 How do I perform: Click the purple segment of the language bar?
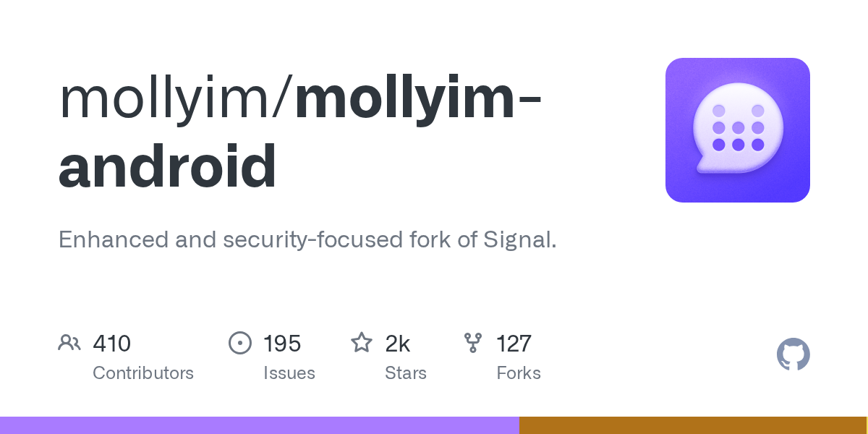259,425
